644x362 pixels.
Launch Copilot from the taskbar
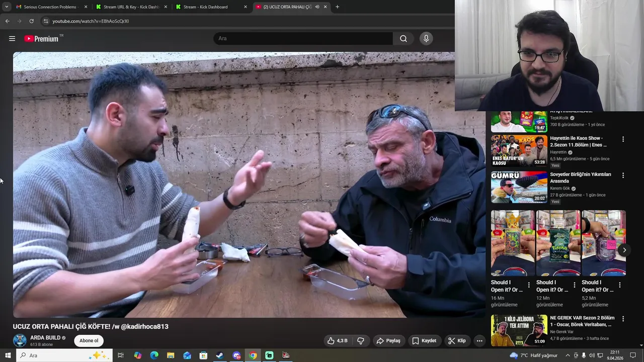click(x=137, y=355)
